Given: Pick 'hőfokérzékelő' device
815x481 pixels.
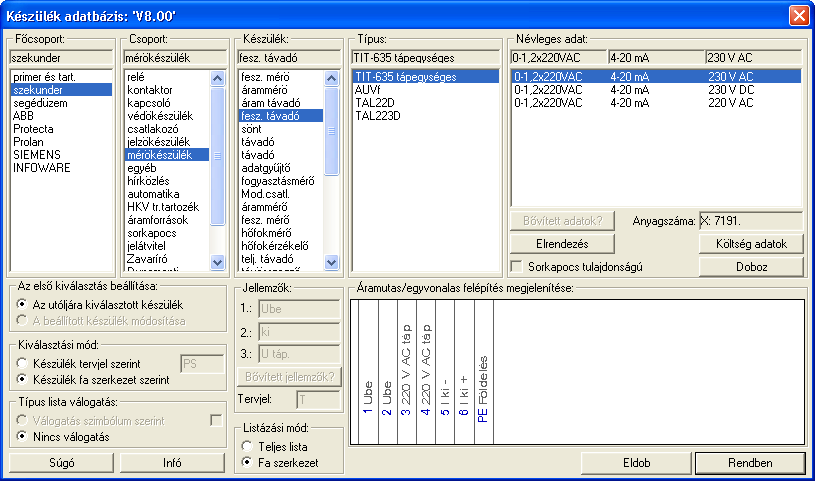Looking at the screenshot, I should coord(281,246).
